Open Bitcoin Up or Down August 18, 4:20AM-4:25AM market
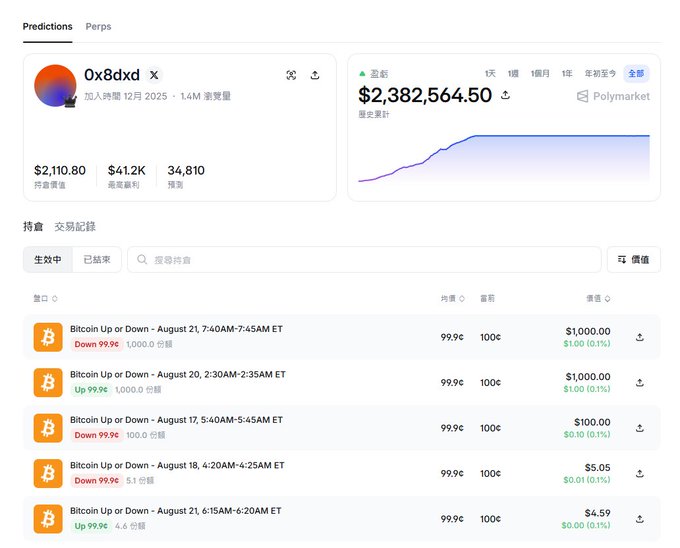The width and height of the screenshot is (680, 548). point(177,466)
